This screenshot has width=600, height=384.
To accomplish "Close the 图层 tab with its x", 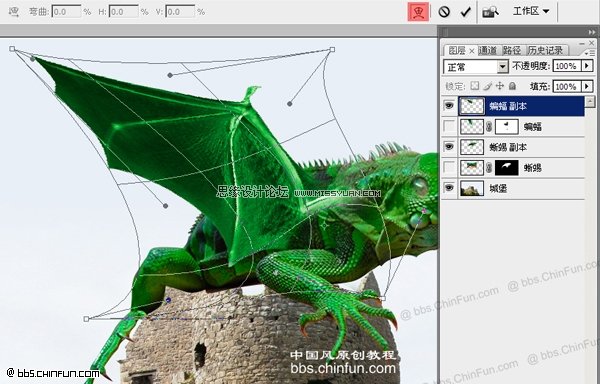I will click(x=471, y=51).
